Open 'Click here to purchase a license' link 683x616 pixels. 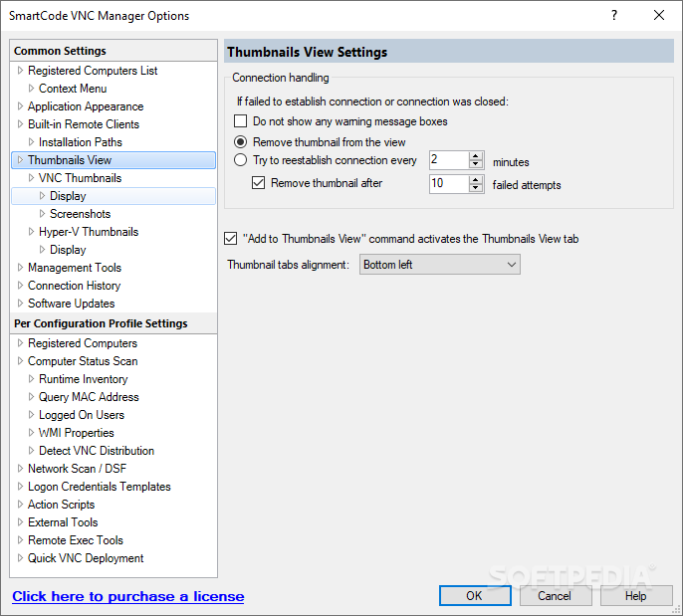pos(128,596)
